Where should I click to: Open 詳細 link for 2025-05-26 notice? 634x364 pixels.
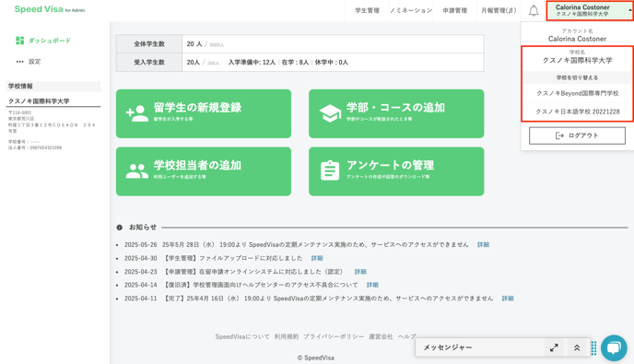(483, 245)
